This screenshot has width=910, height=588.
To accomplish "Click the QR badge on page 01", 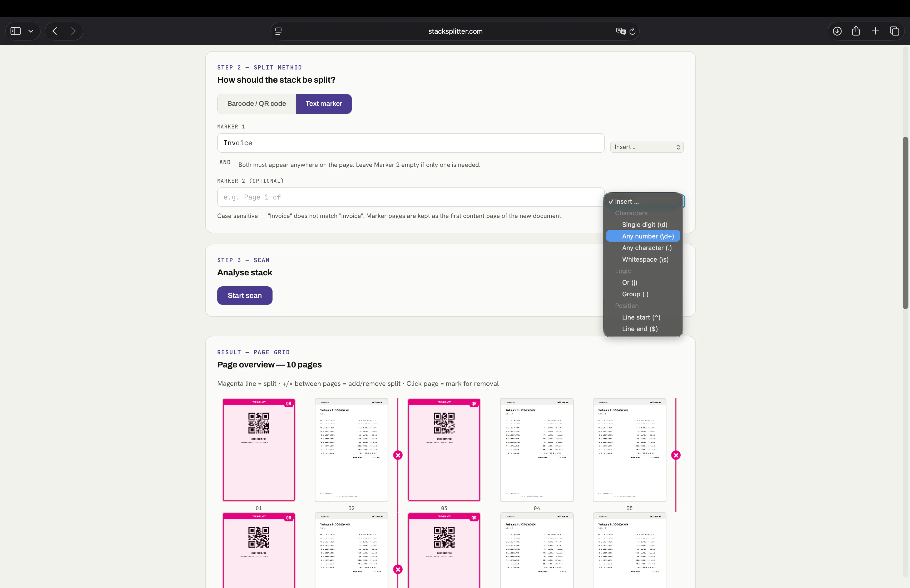I will [x=289, y=403].
